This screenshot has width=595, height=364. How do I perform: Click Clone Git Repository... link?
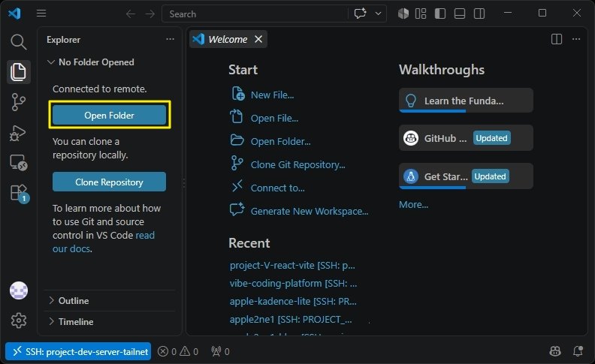[x=298, y=164]
